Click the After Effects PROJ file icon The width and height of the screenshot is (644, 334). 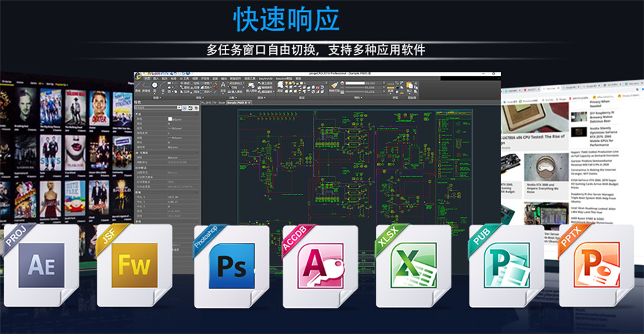[41, 265]
